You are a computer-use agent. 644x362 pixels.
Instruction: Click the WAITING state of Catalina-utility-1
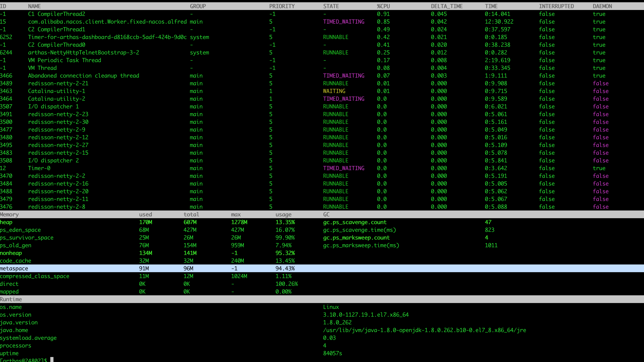pyautogui.click(x=334, y=91)
